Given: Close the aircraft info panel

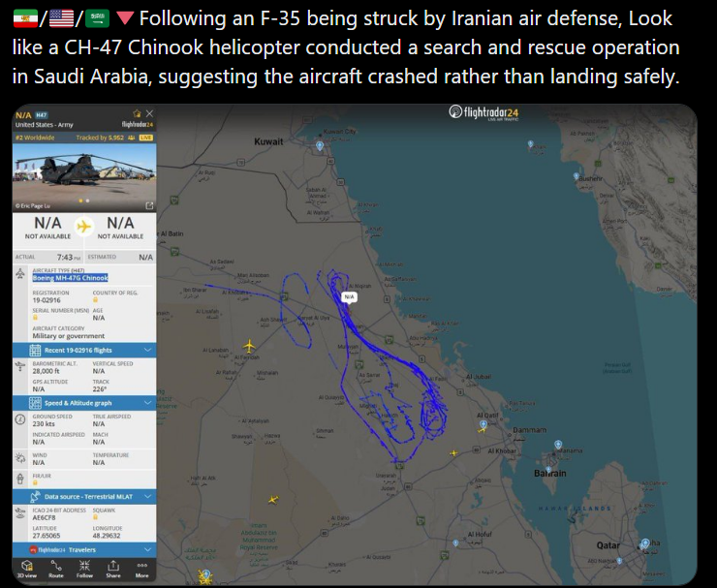Looking at the screenshot, I should (149, 113).
